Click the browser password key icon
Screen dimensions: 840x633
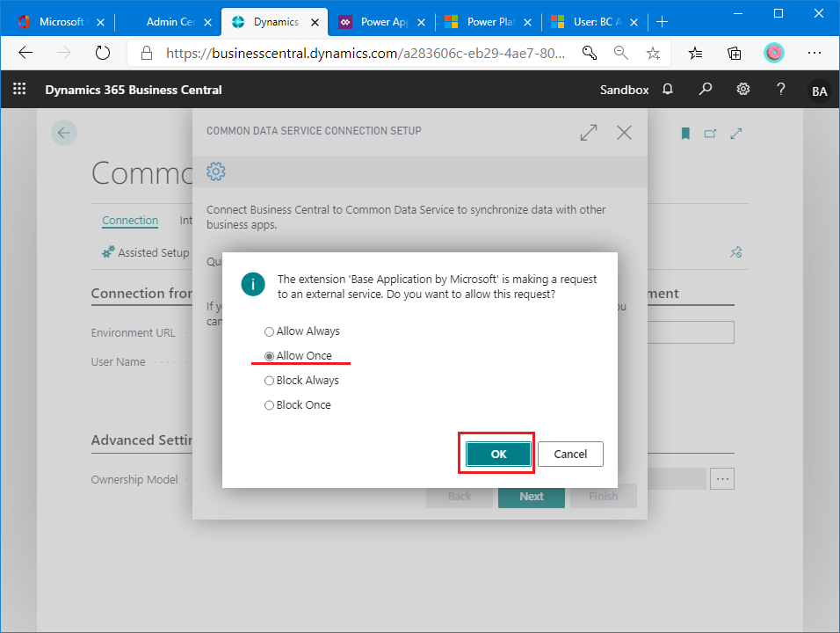[x=590, y=53]
